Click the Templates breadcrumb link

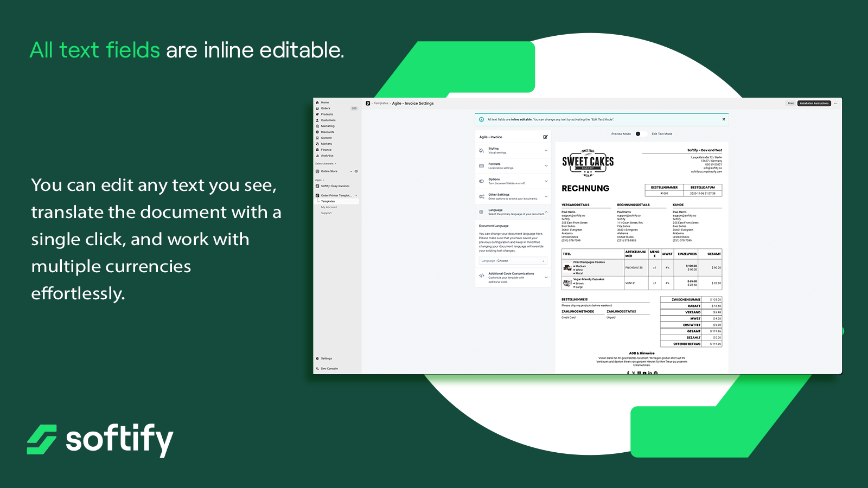(x=381, y=104)
